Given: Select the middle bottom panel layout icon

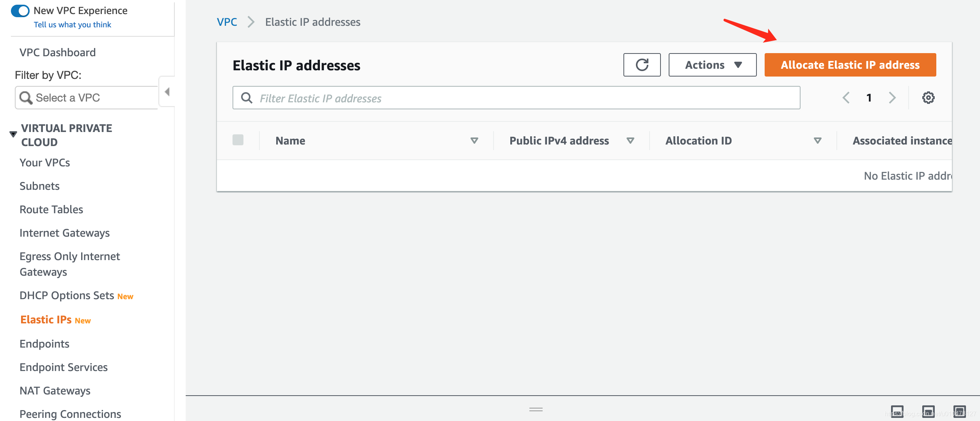Looking at the screenshot, I should [x=929, y=411].
